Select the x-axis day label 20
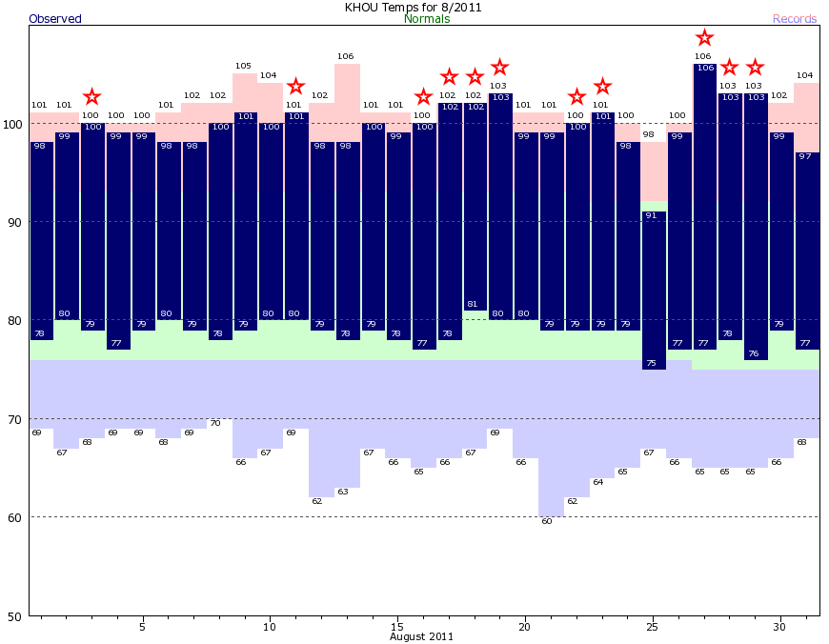The image size is (829, 644). click(x=524, y=627)
